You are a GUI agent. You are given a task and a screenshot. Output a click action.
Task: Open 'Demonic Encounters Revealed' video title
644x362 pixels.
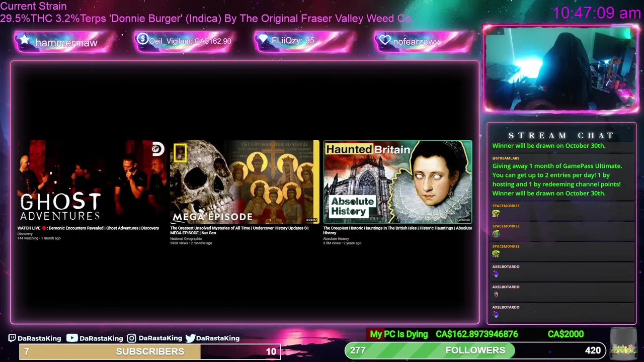tap(88, 228)
